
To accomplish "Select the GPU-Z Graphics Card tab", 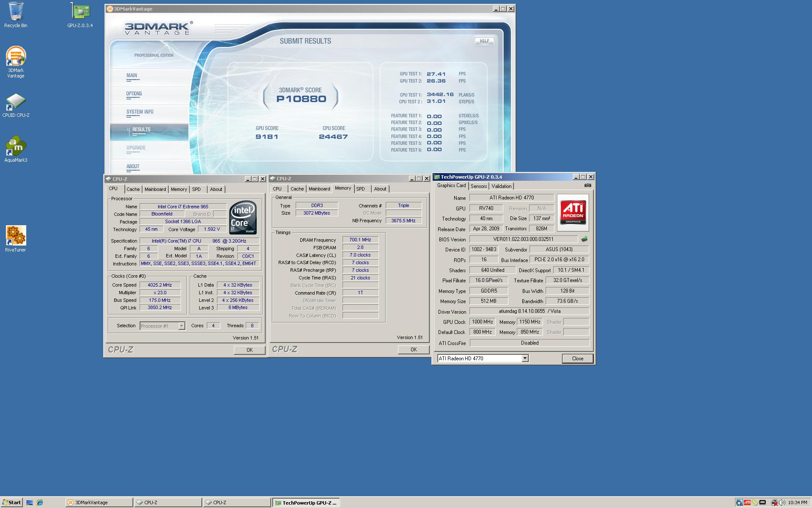I will 451,185.
